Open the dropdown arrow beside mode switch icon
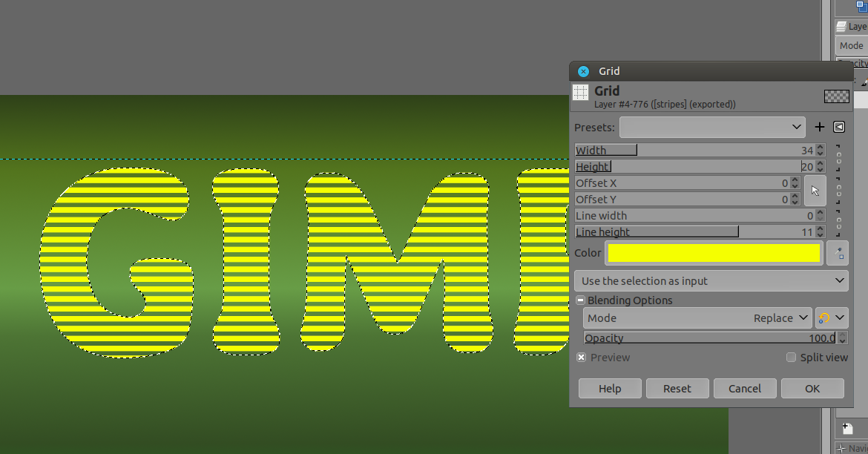 [x=840, y=318]
